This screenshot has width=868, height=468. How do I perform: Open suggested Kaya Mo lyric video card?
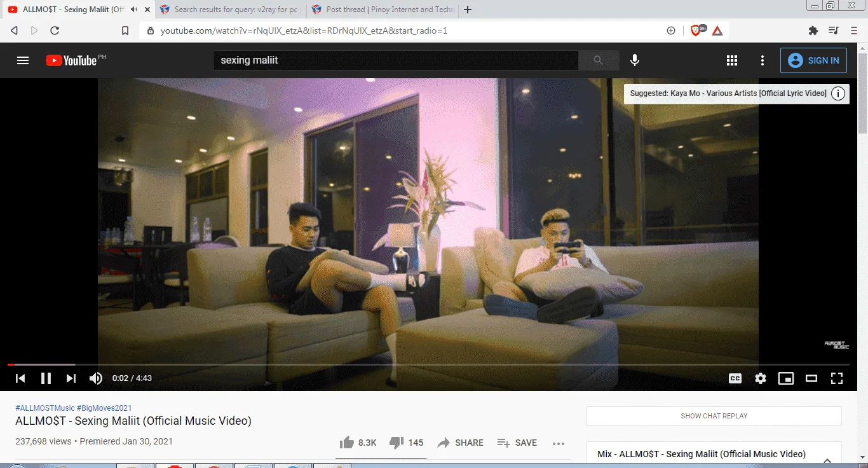click(728, 93)
